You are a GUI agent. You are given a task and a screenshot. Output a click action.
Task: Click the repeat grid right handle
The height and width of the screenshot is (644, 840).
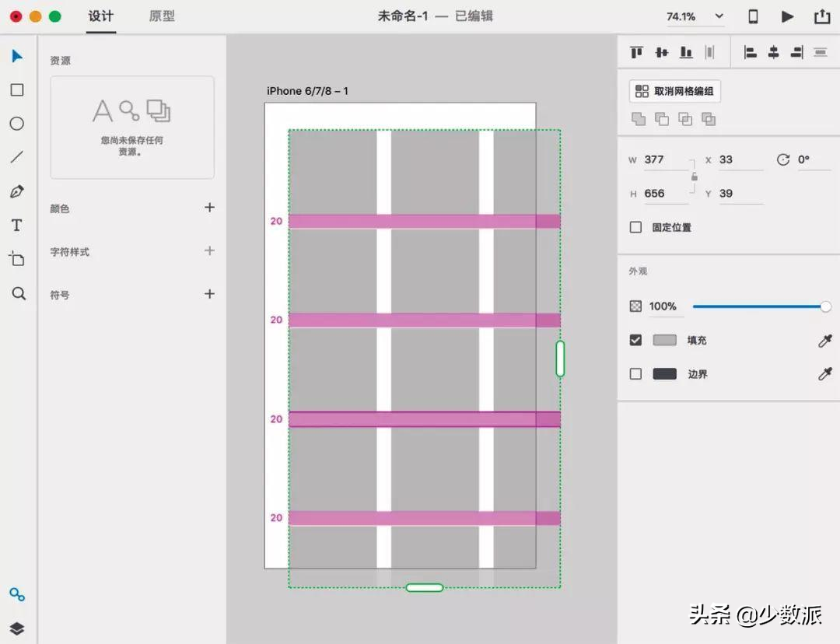click(x=560, y=359)
